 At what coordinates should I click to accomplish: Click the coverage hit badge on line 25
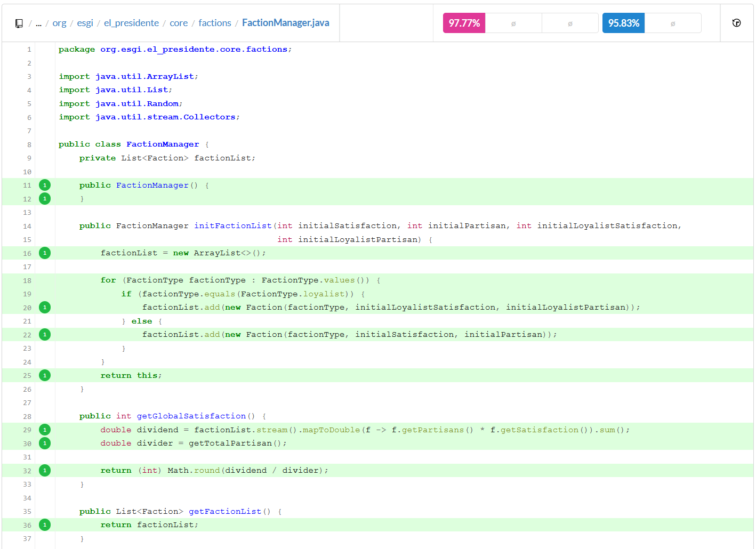(45, 375)
